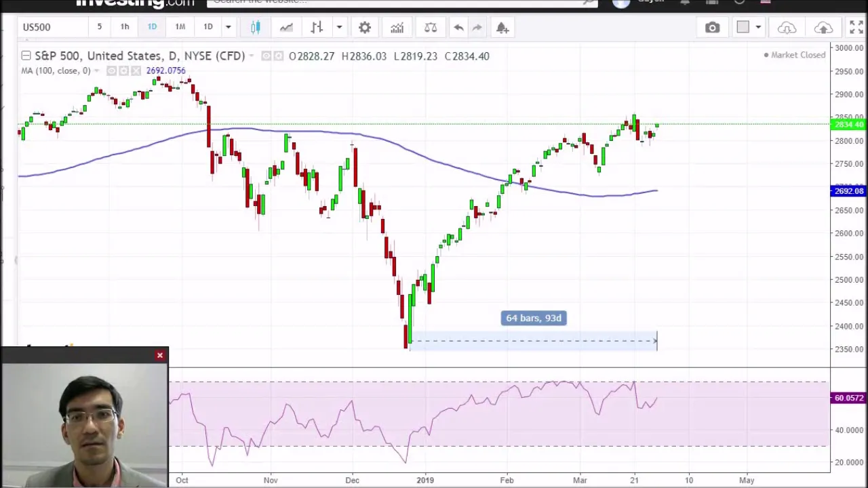
Task: Enter fullscreen chart mode
Action: tap(856, 28)
